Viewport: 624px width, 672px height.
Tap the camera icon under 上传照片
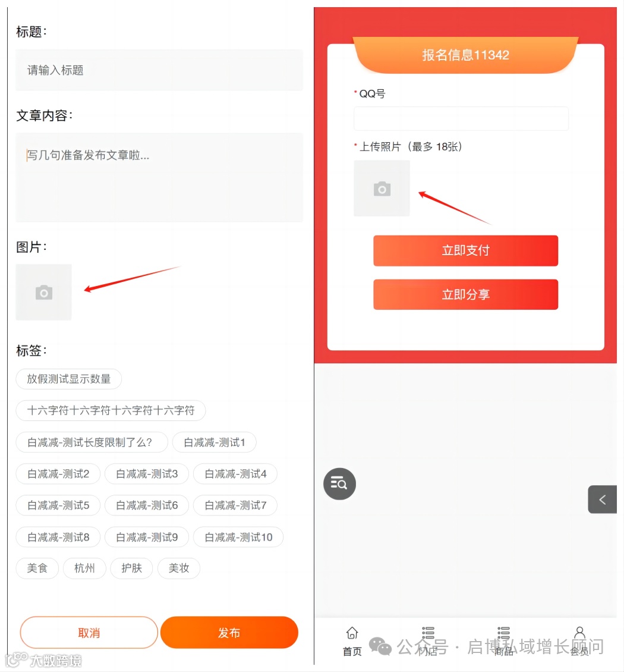click(x=382, y=189)
